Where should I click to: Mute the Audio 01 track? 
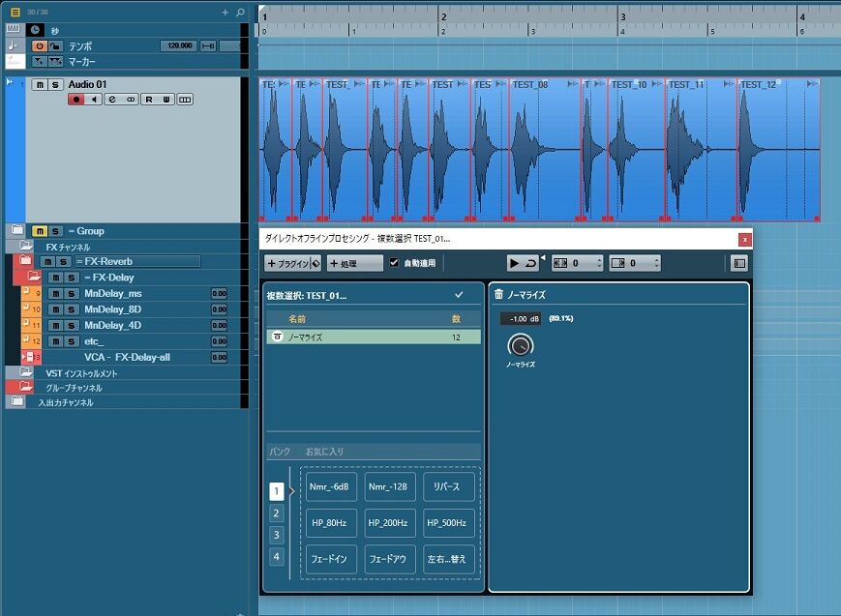coord(40,84)
